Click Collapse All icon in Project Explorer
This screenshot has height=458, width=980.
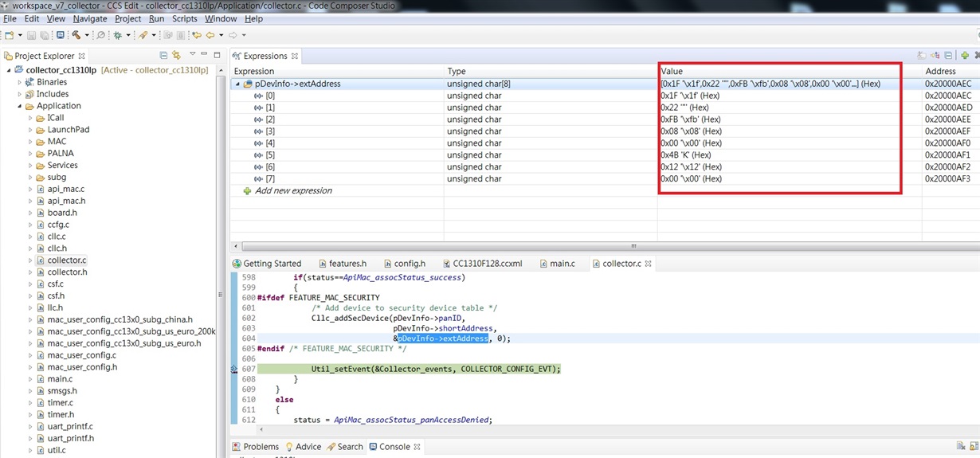tap(163, 56)
